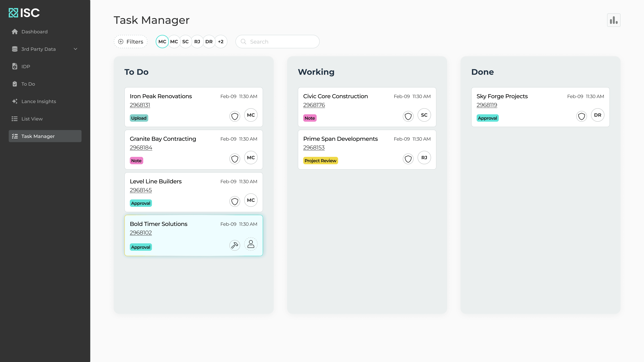Open the Dashboard page
This screenshot has height=362, width=644.
click(45, 32)
